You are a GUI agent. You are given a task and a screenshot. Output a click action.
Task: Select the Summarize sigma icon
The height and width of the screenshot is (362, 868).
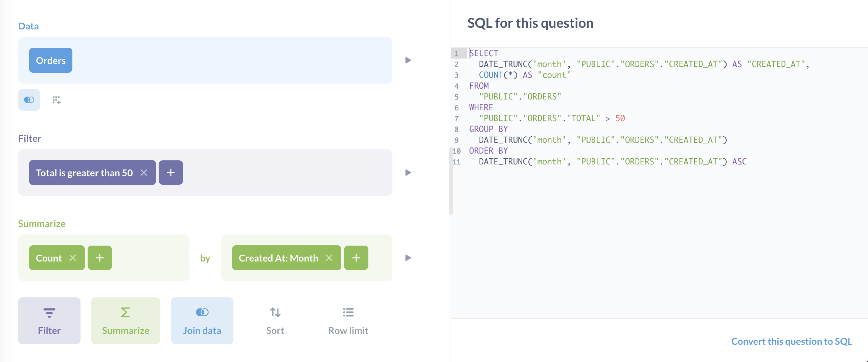pos(125,312)
